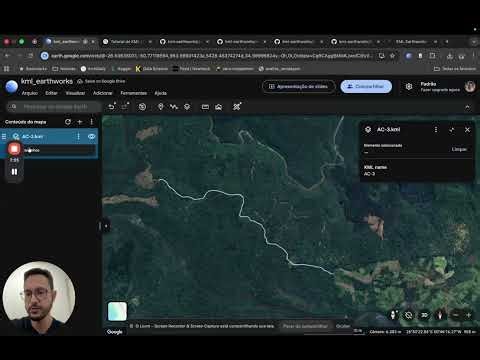This screenshot has width=480, height=360.
Task: Click the drag handle of AC-3.kml row
Action: 4,136
